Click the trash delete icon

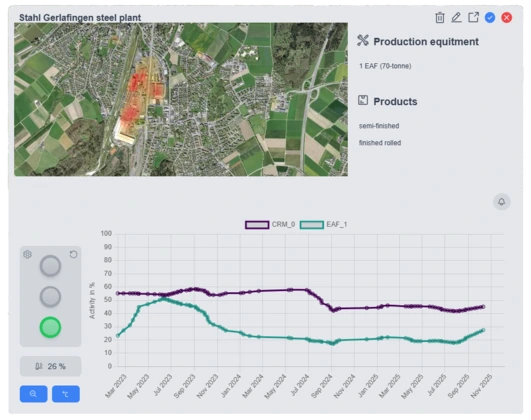[440, 18]
